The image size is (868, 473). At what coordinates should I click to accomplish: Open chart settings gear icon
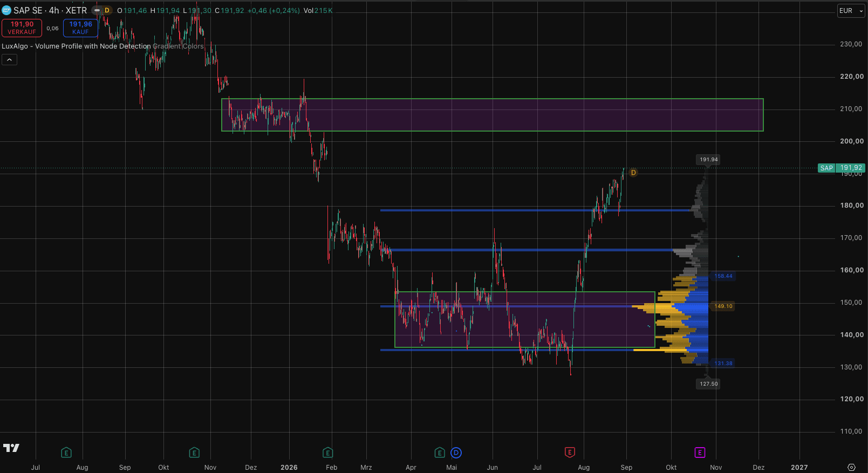click(851, 467)
